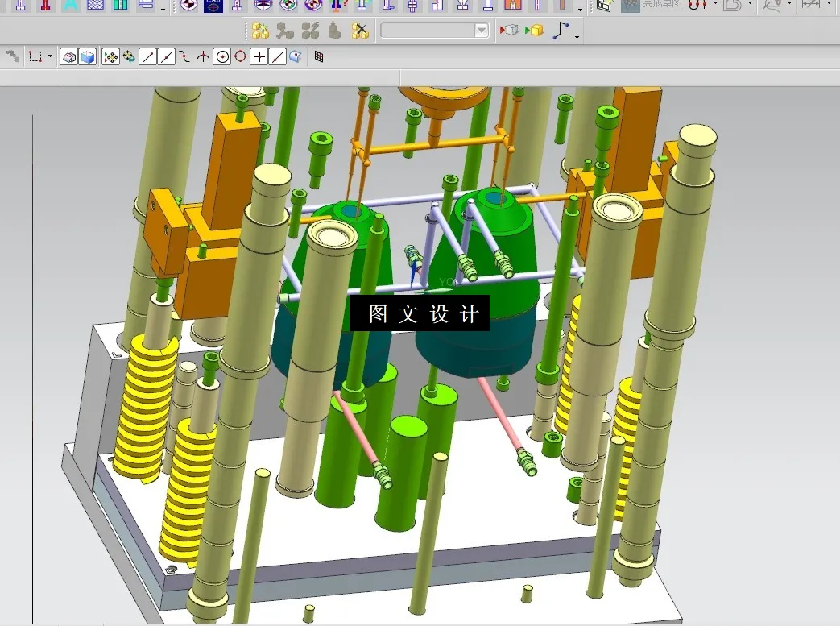The width and height of the screenshot is (840, 626).
Task: Click the greyed-out icon left of rectangle selection
Action: 12,56
